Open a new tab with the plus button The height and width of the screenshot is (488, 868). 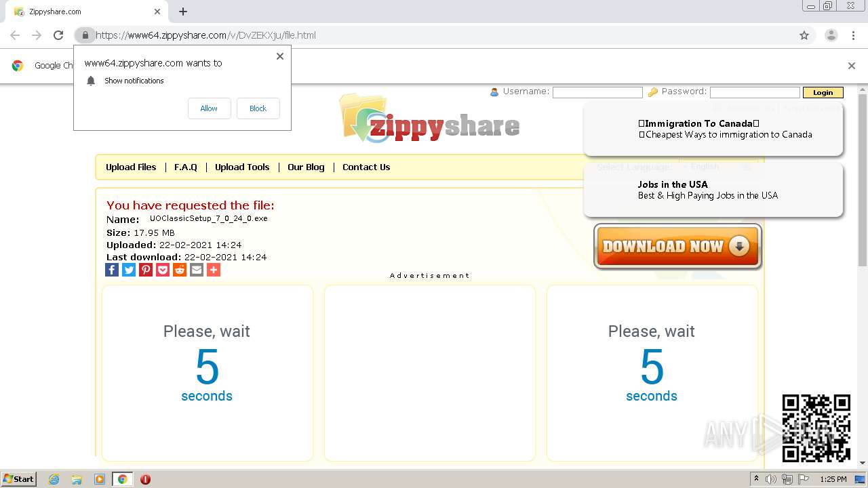[x=183, y=12]
